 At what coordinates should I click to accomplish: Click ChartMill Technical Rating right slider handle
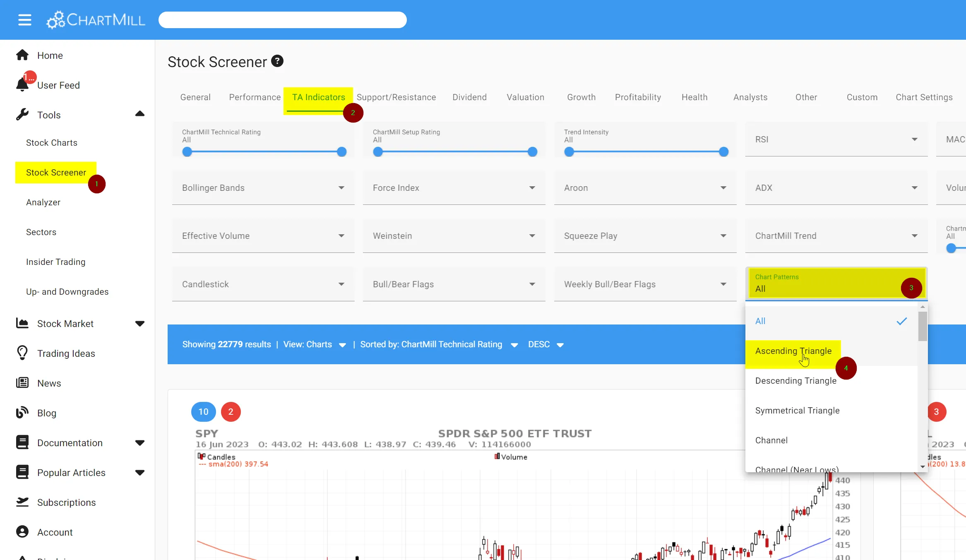[x=341, y=152]
